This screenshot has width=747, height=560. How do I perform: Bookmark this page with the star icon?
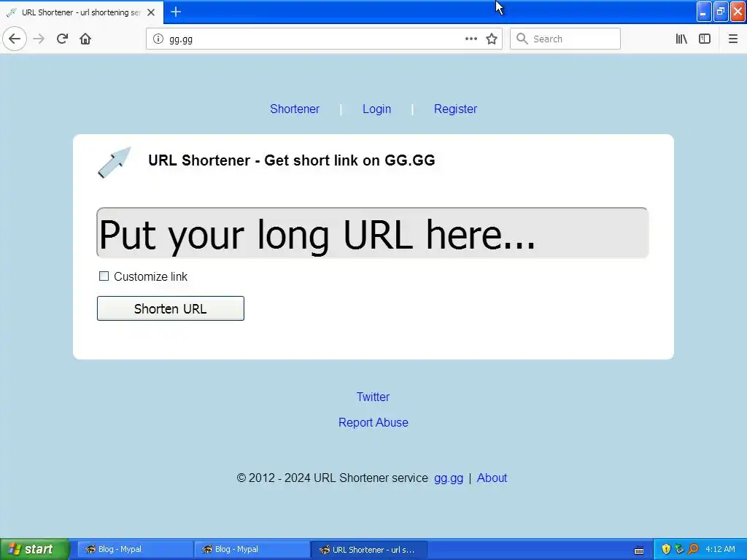[x=492, y=39]
